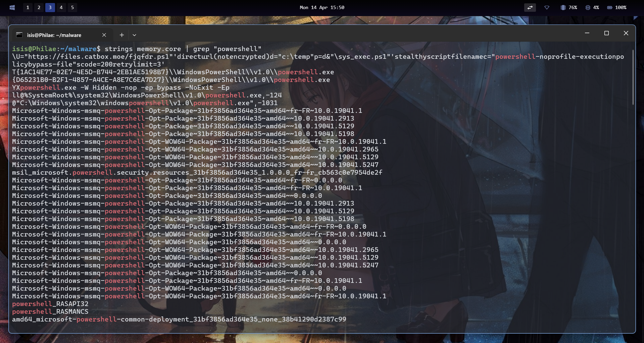Open the network Wi-Fi status icon

pyautogui.click(x=547, y=7)
